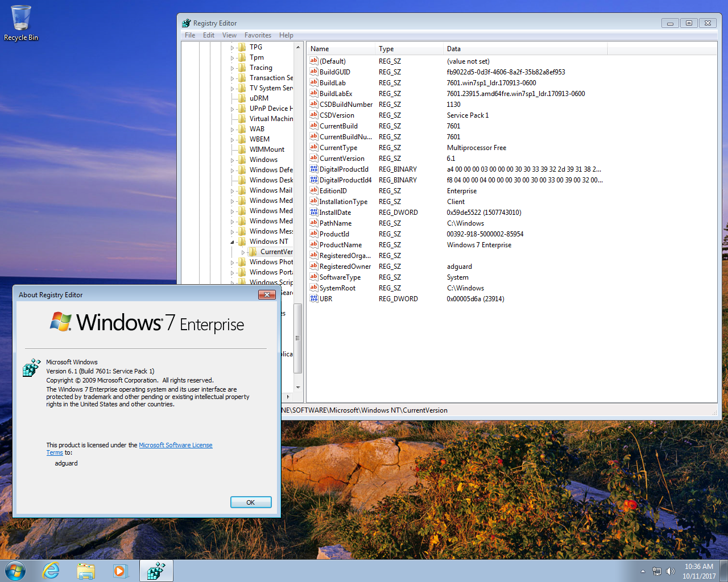
Task: Open the network icon in the system tray
Action: click(657, 571)
